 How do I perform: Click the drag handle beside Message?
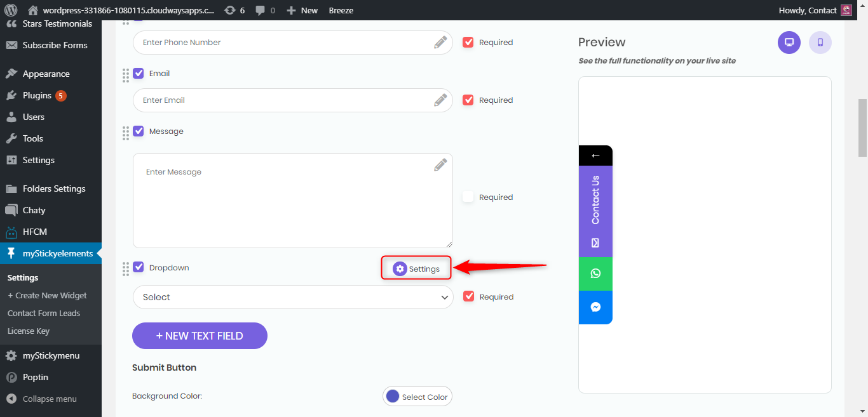pos(126,133)
